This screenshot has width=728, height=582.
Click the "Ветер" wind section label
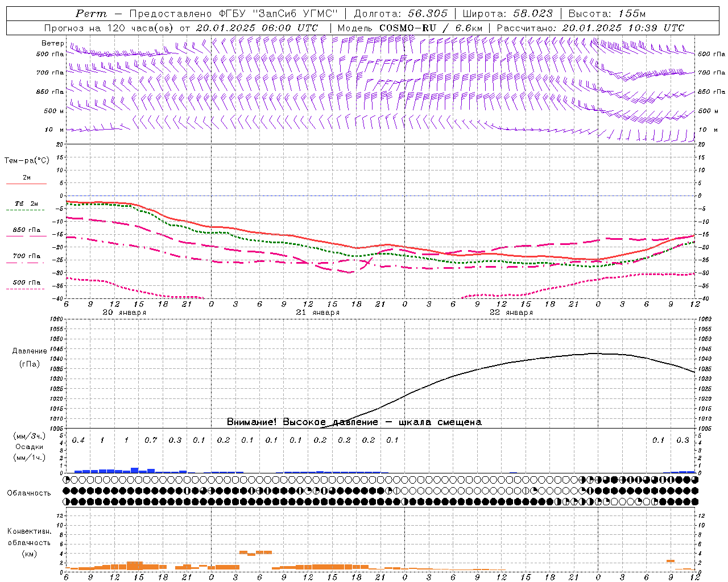(x=52, y=43)
